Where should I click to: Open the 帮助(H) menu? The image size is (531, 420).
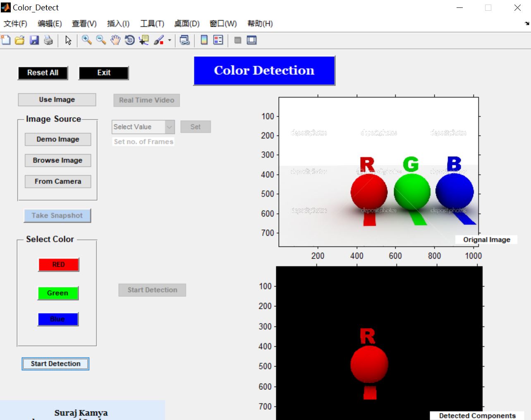tap(260, 24)
